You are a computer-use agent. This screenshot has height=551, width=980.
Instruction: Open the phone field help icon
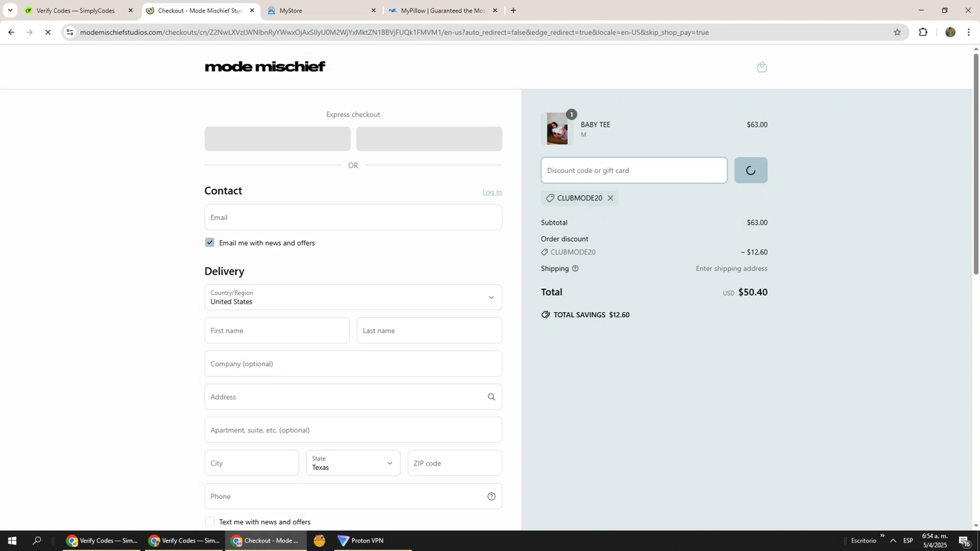click(x=491, y=497)
